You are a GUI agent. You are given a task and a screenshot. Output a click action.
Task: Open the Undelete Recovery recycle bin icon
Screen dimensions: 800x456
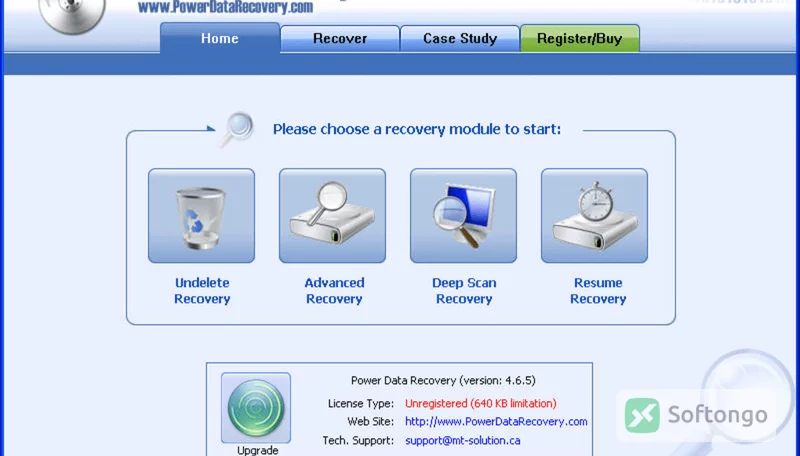pyautogui.click(x=202, y=216)
